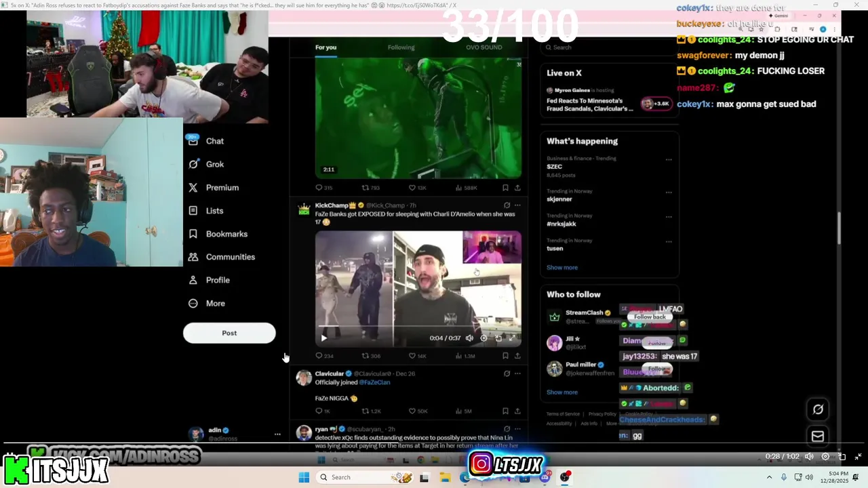Open options dots for $ZEC trend
Viewport: 868px width, 488px height.
669,160
